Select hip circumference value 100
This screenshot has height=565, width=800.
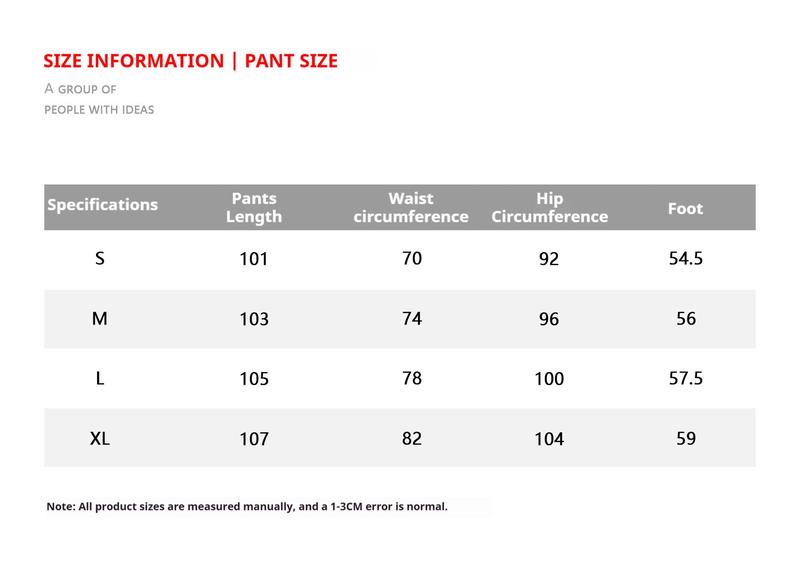click(549, 380)
